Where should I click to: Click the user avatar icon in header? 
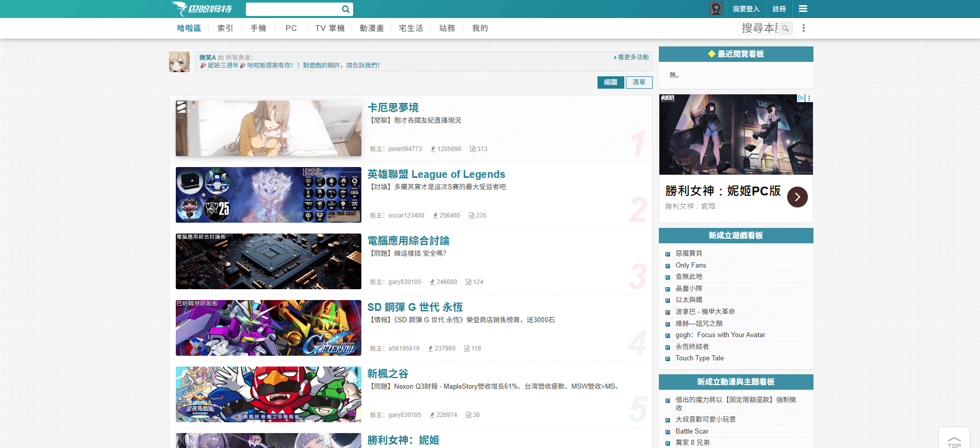point(715,9)
